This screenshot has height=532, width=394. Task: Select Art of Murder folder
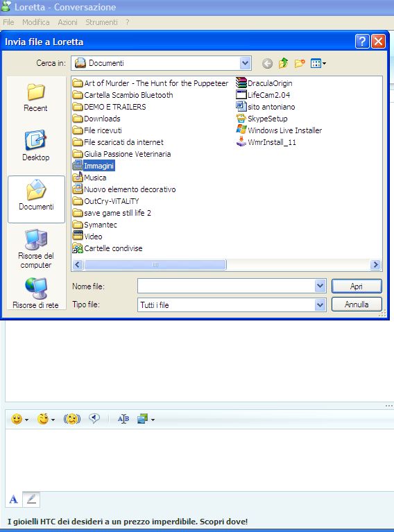(151, 83)
